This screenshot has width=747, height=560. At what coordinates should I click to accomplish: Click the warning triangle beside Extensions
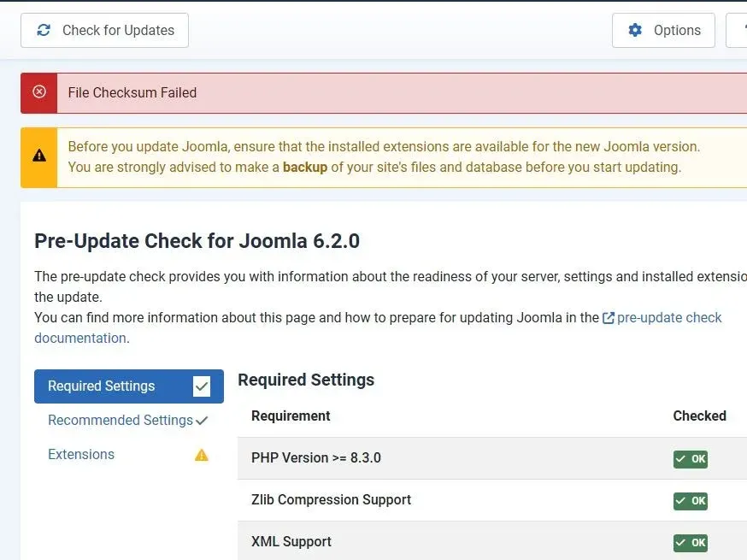click(202, 455)
